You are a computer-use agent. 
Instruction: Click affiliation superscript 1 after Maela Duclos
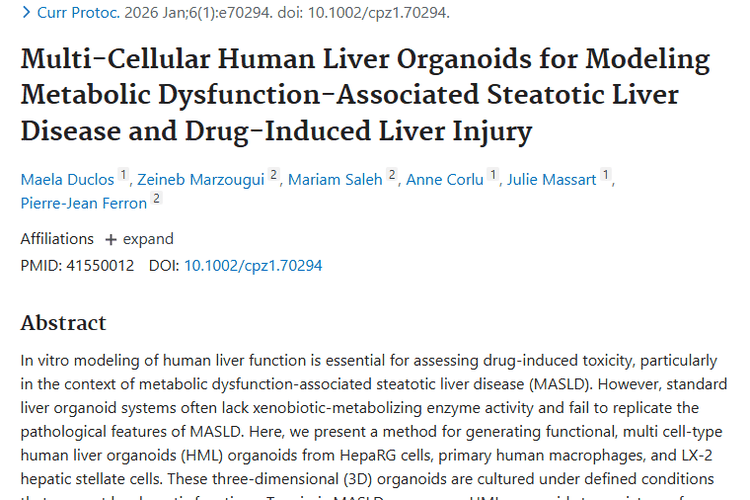(124, 175)
